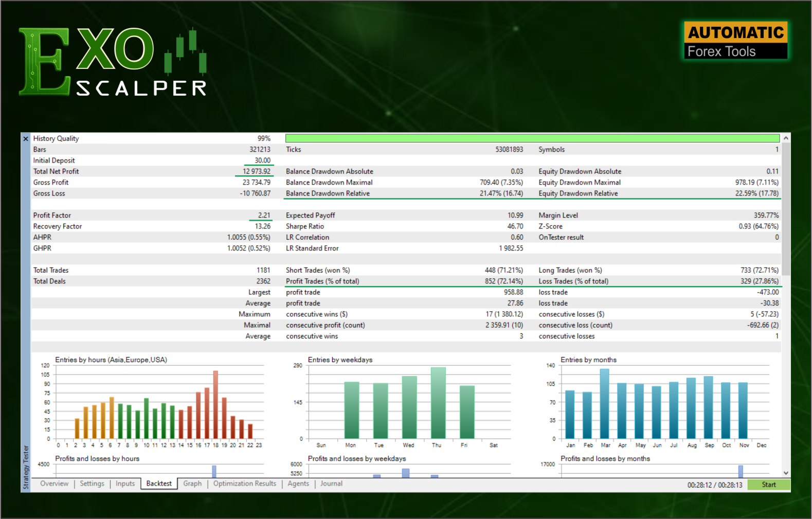Select Loss Trades value 329 (27.86%)

[760, 281]
